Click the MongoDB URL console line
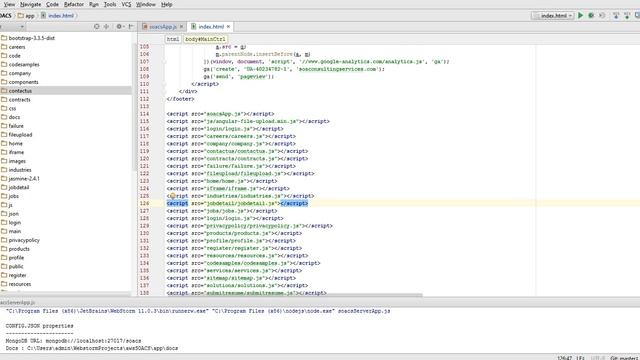640x360 pixels. pos(73,341)
